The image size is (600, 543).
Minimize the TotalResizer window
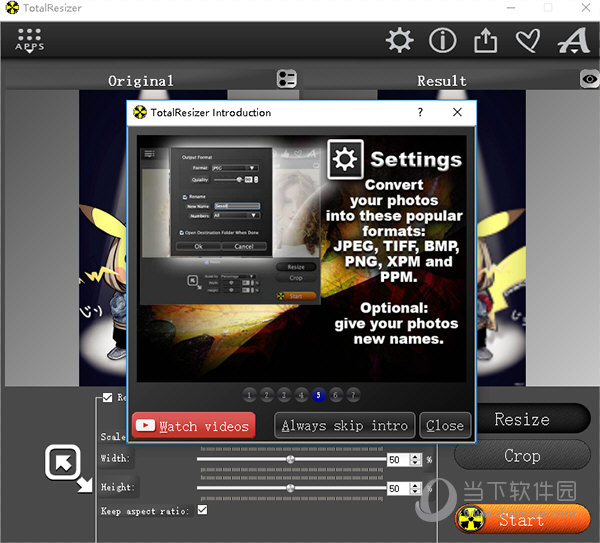click(x=511, y=8)
